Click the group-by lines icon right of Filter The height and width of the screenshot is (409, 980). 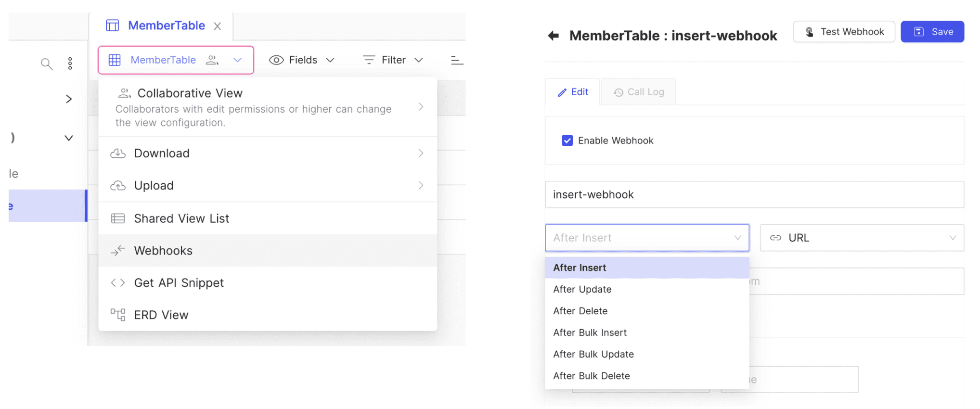point(456,60)
